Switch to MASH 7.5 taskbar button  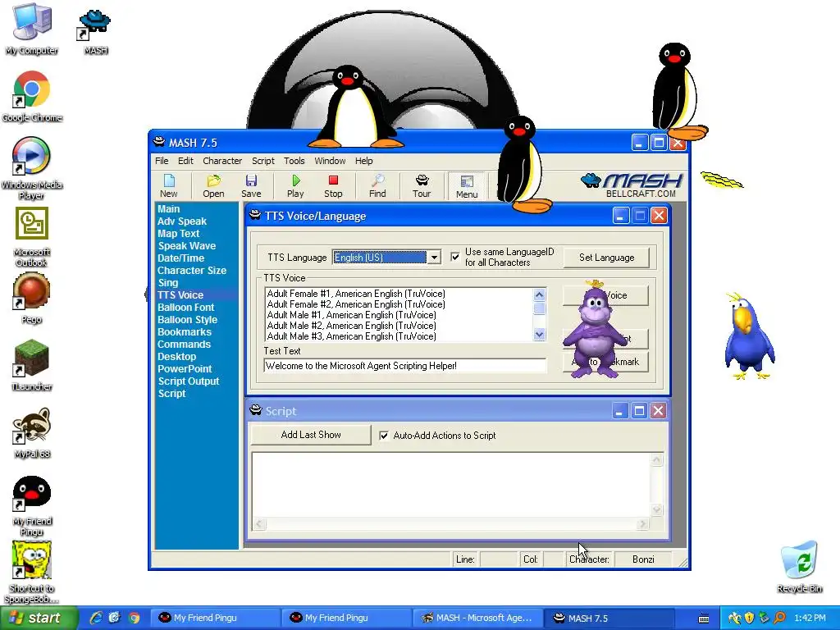tap(608, 619)
